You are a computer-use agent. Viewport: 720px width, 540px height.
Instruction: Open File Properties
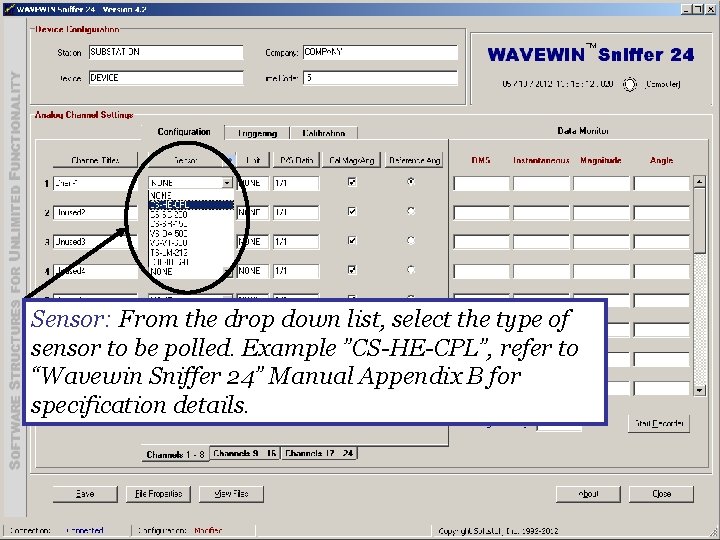point(158,494)
